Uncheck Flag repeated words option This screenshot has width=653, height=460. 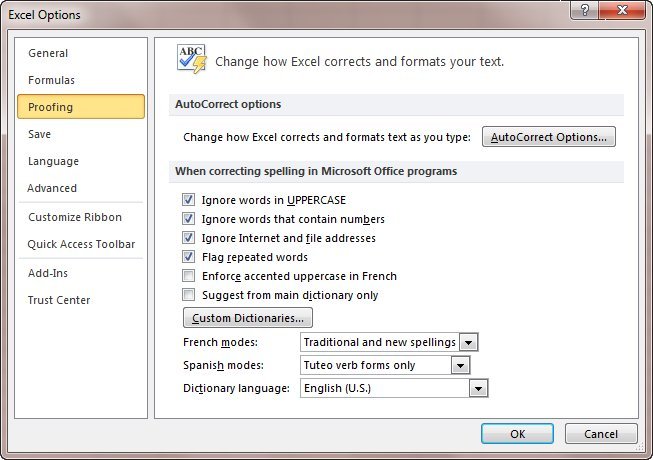point(188,257)
